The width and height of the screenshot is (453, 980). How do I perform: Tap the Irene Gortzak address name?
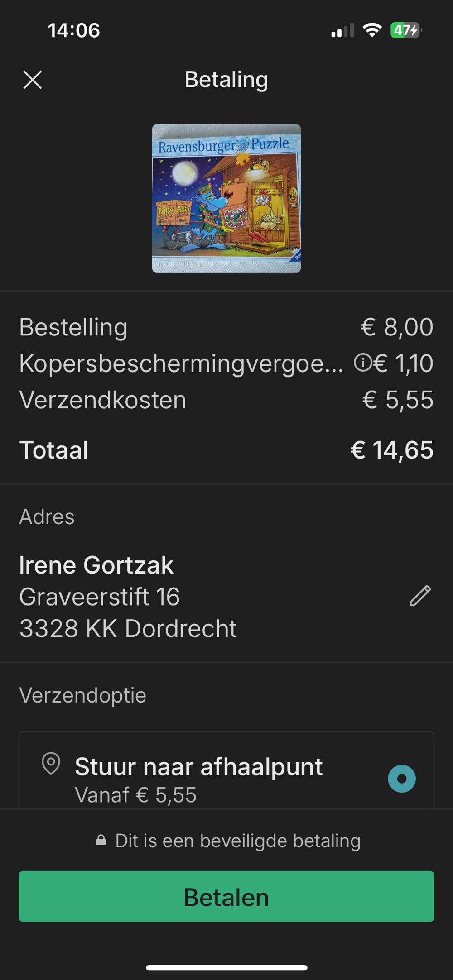coord(96,565)
